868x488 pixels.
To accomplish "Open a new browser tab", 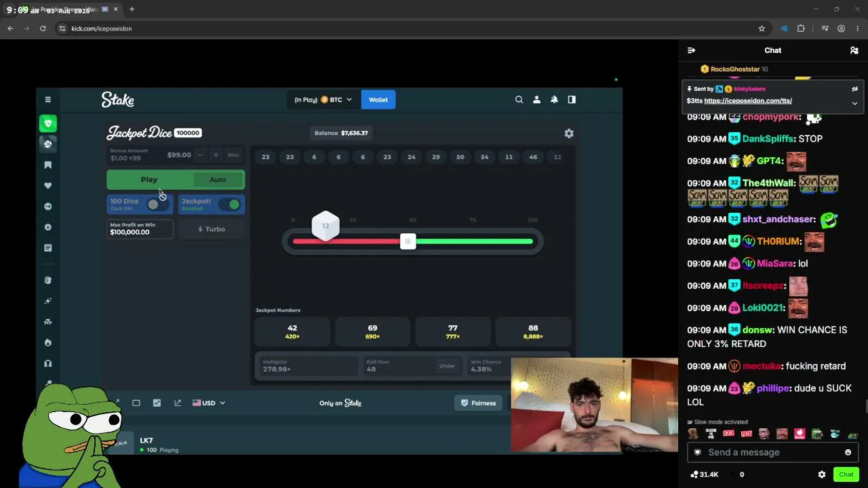I will pyautogui.click(x=132, y=9).
